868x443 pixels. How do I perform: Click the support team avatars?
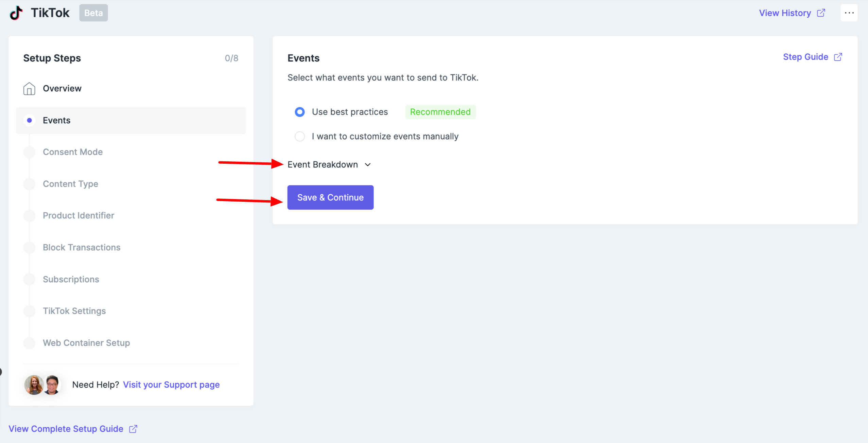(x=42, y=385)
